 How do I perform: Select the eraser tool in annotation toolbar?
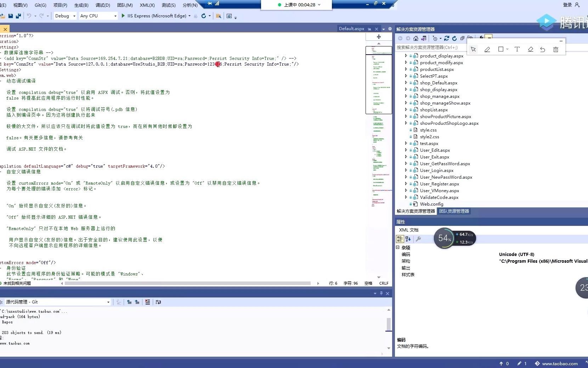click(530, 49)
